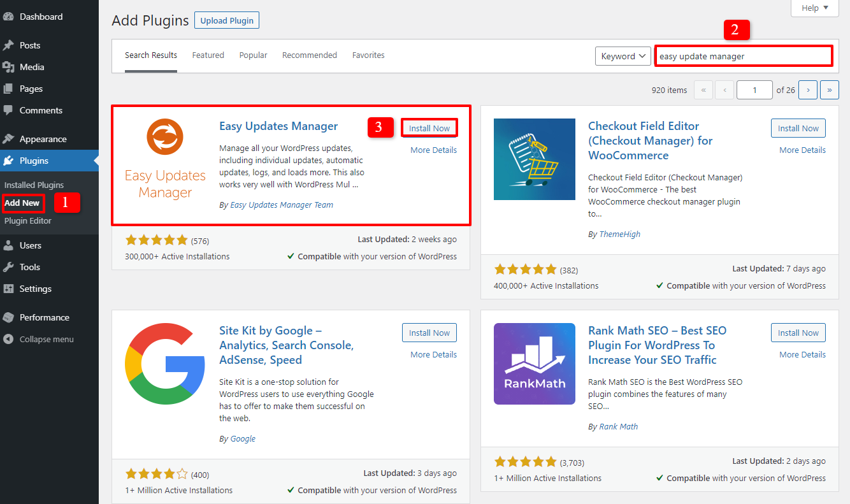Open Installed Plugins submenu item
Image resolution: width=850 pixels, height=504 pixels.
click(x=34, y=185)
